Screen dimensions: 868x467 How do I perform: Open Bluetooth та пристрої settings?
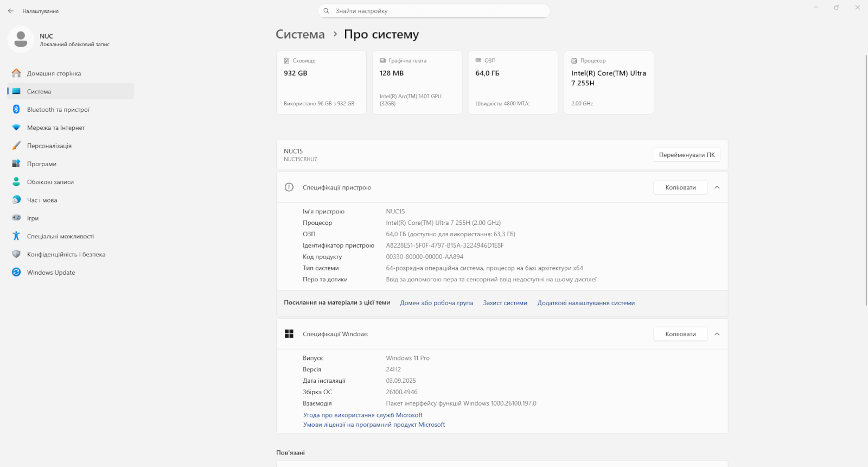pos(71,109)
